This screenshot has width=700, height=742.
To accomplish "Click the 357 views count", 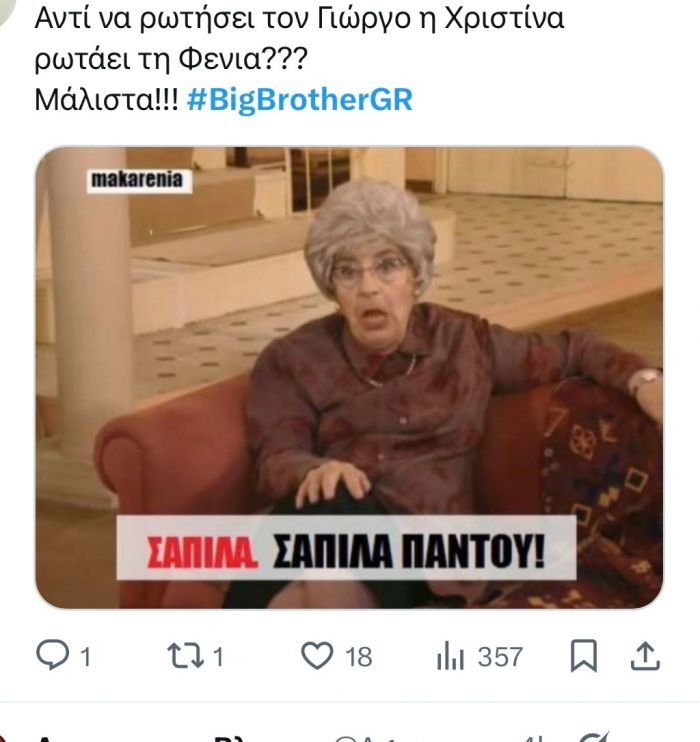I will point(500,657).
